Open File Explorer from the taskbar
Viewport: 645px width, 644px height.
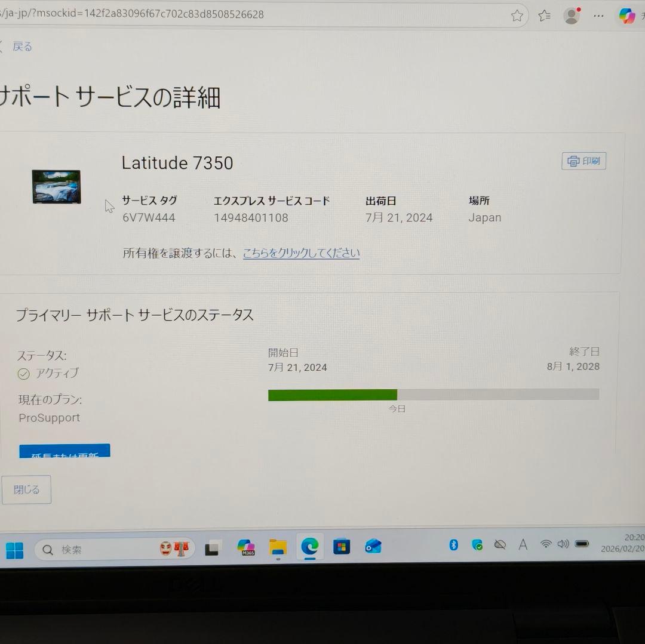278,547
